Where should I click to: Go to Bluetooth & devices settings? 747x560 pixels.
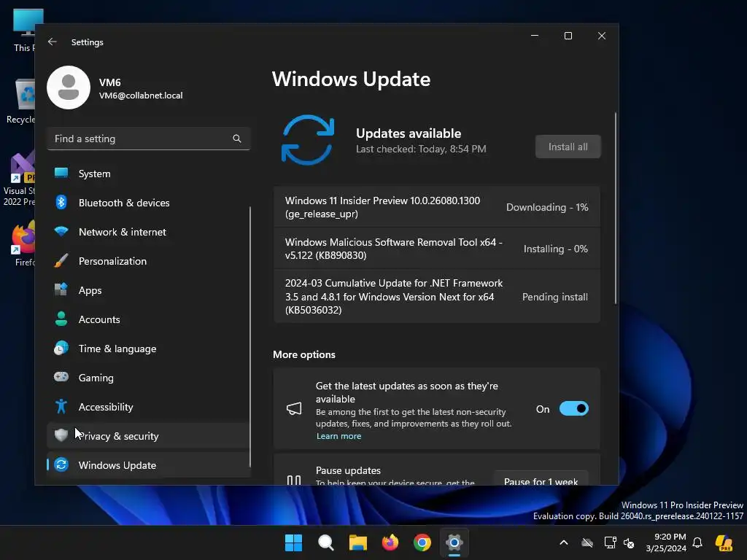coord(148,203)
